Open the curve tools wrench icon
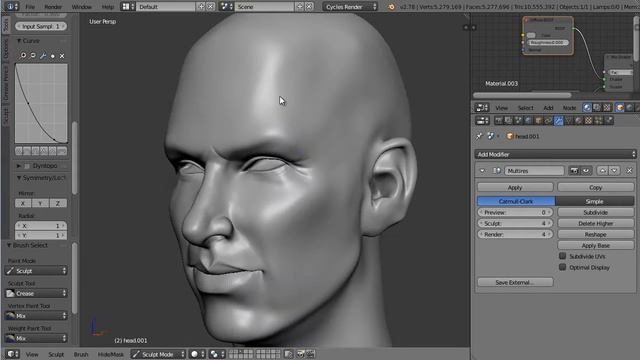The width and height of the screenshot is (640, 360). click(x=43, y=56)
